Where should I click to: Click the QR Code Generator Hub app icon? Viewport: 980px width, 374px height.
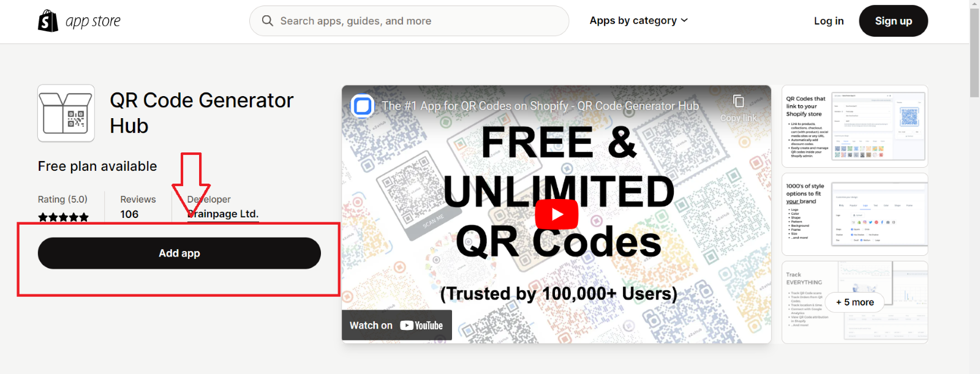66,113
